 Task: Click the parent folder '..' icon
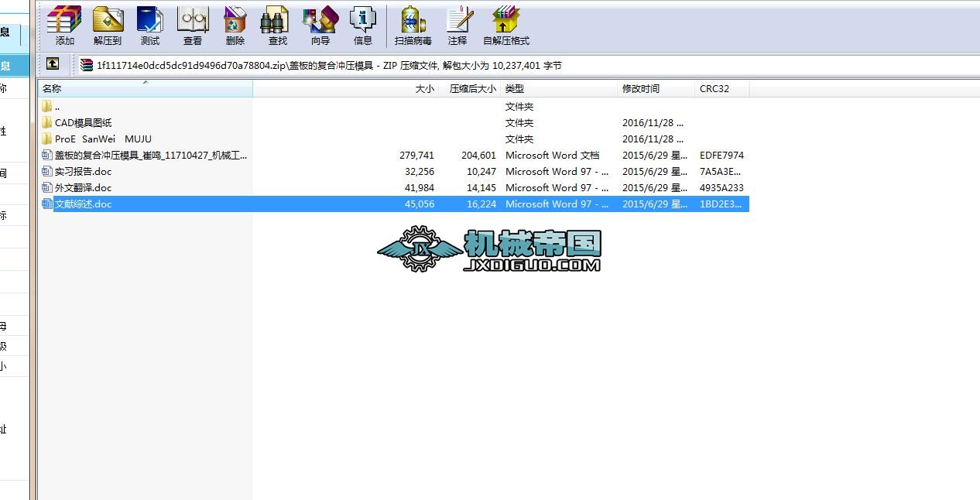coord(47,106)
